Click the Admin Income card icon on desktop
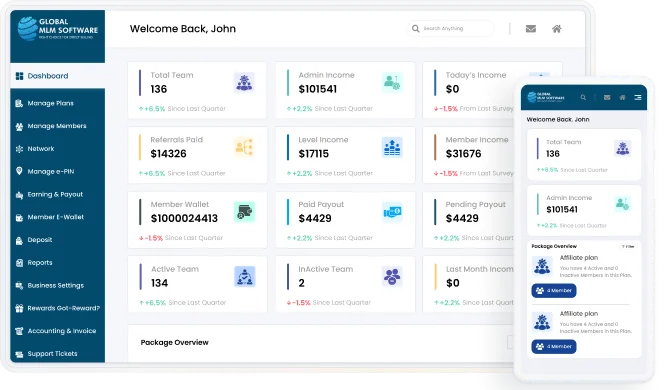Image resolution: width=667 pixels, height=390 pixels. click(392, 83)
